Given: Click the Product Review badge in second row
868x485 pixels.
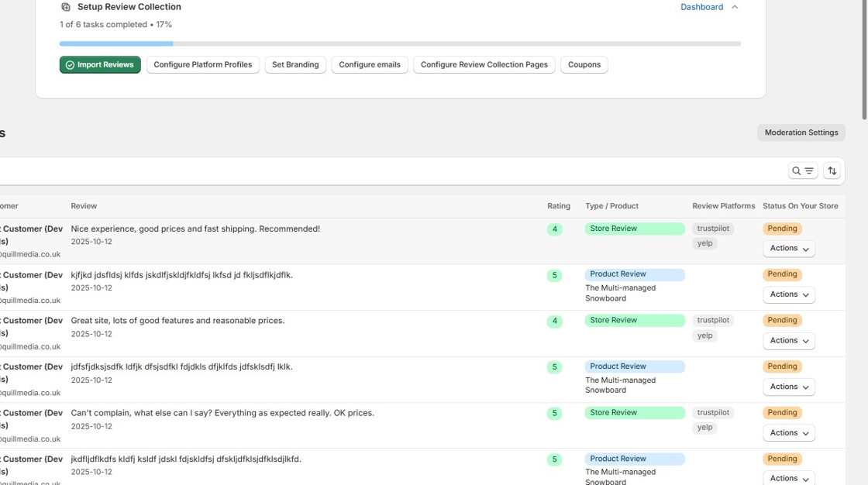Looking at the screenshot, I should pyautogui.click(x=634, y=274).
